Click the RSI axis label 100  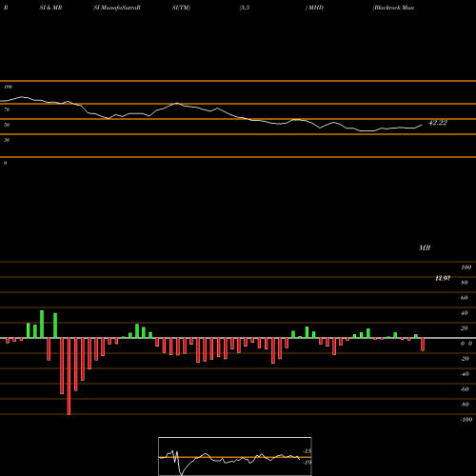coord(8,87)
